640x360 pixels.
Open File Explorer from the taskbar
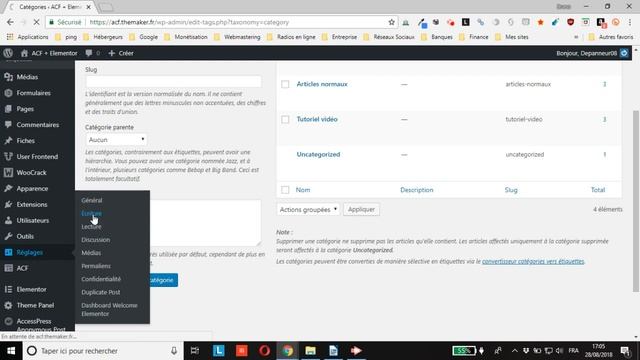click(311, 351)
